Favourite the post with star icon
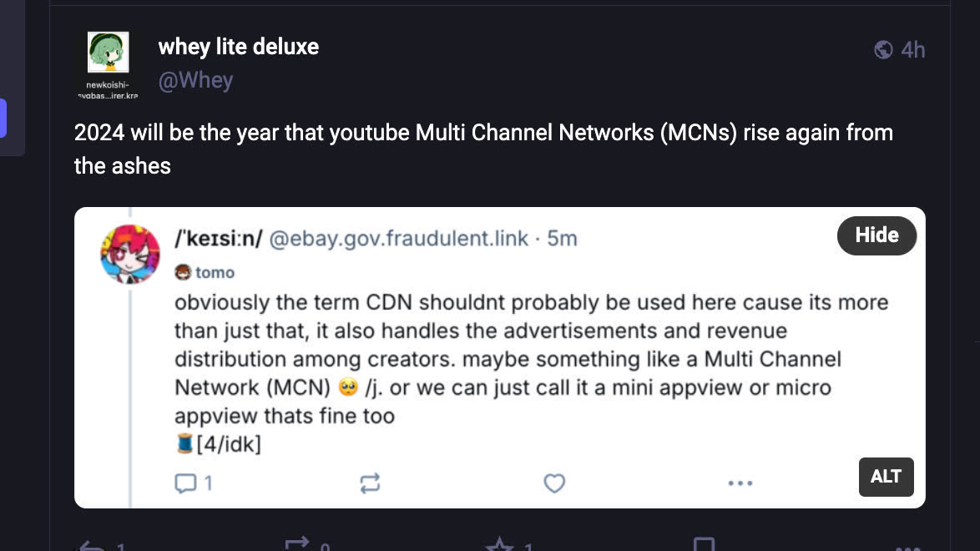The height and width of the screenshot is (551, 980). click(x=499, y=546)
